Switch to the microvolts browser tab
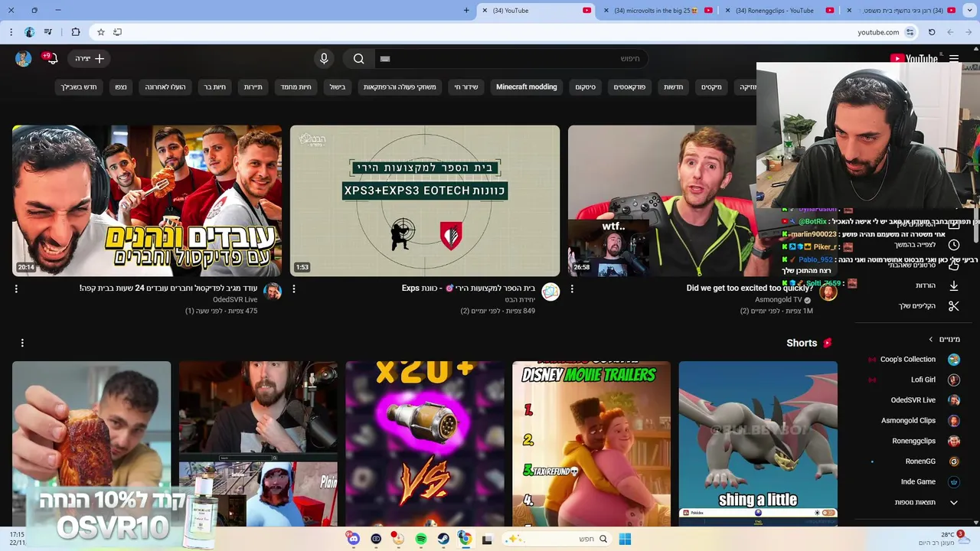This screenshot has height=551, width=980. point(658,11)
